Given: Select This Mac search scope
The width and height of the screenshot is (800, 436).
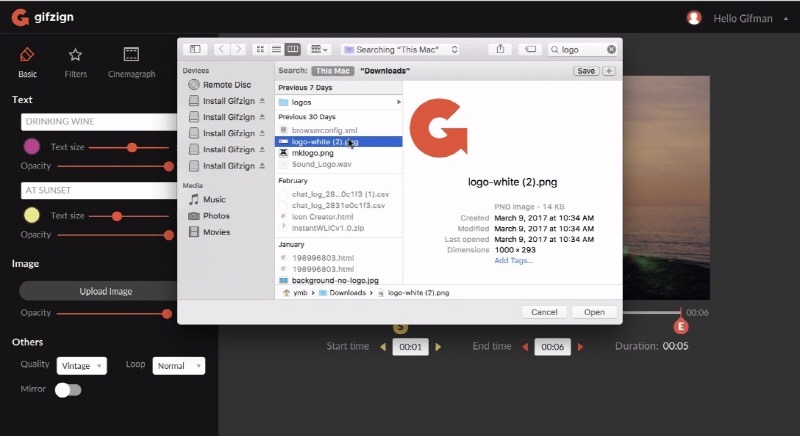Looking at the screenshot, I should tap(333, 71).
